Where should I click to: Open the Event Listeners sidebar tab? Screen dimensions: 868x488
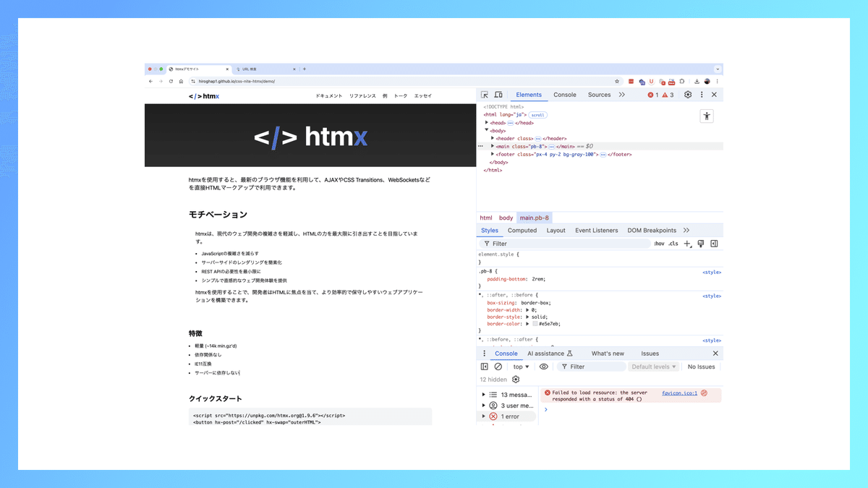pos(597,231)
